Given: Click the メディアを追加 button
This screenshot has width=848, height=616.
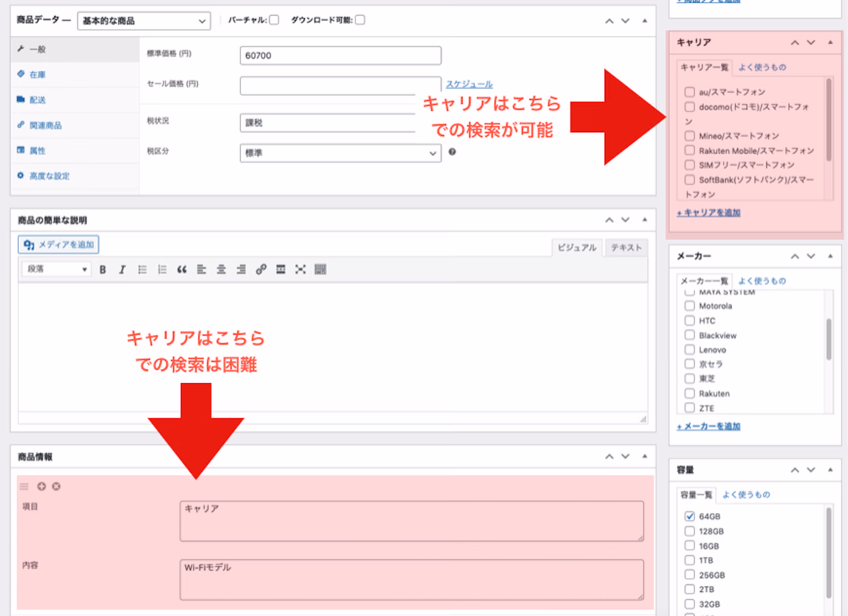Looking at the screenshot, I should tap(59, 244).
